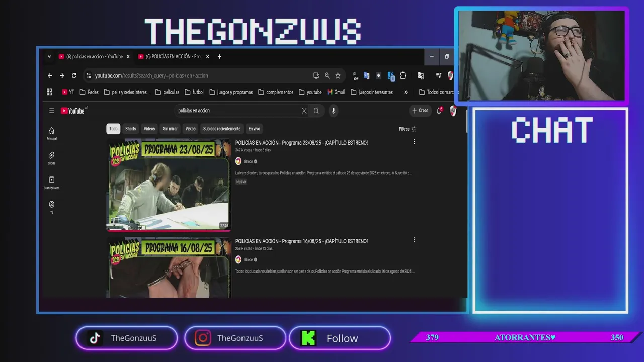644x362 pixels.
Task: Go forward in browser history
Action: [62, 76]
